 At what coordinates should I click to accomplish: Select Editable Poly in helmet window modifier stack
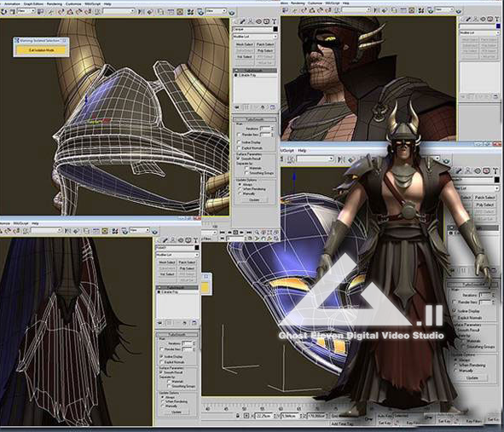[247, 75]
